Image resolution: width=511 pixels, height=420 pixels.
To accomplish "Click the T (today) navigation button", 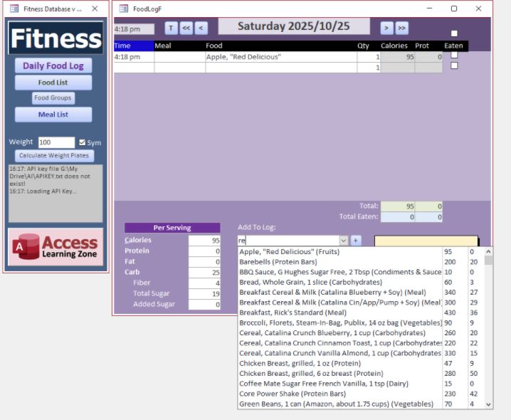I will (172, 28).
